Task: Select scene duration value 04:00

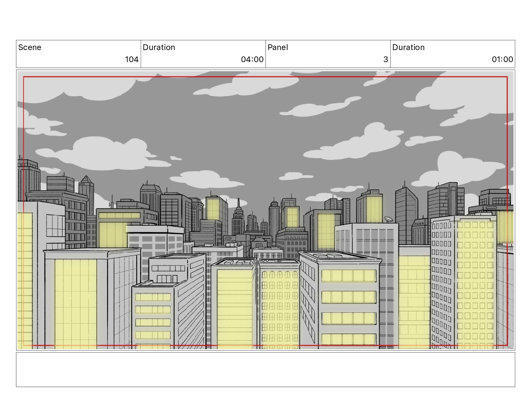Action: [252, 59]
